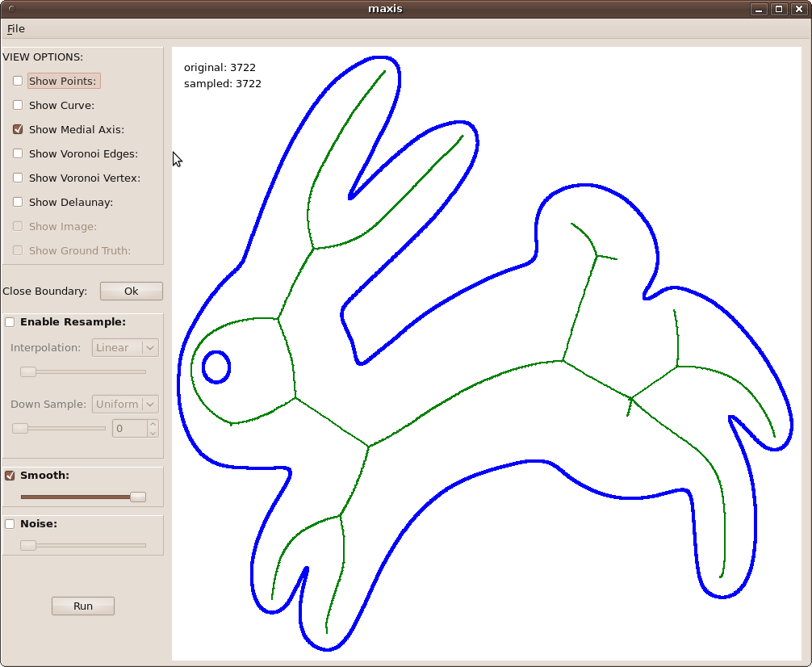Check the Show Voronoi Vertex box
This screenshot has width=812, height=667.
[18, 178]
